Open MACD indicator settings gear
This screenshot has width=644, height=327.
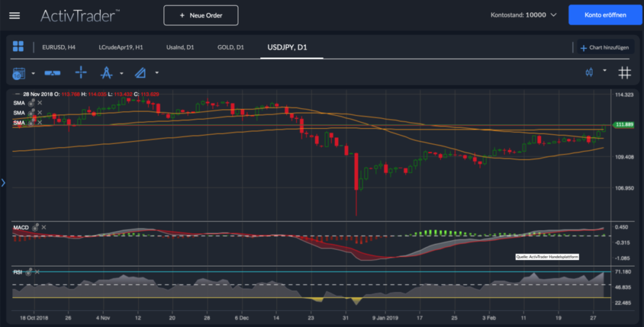coord(35,227)
